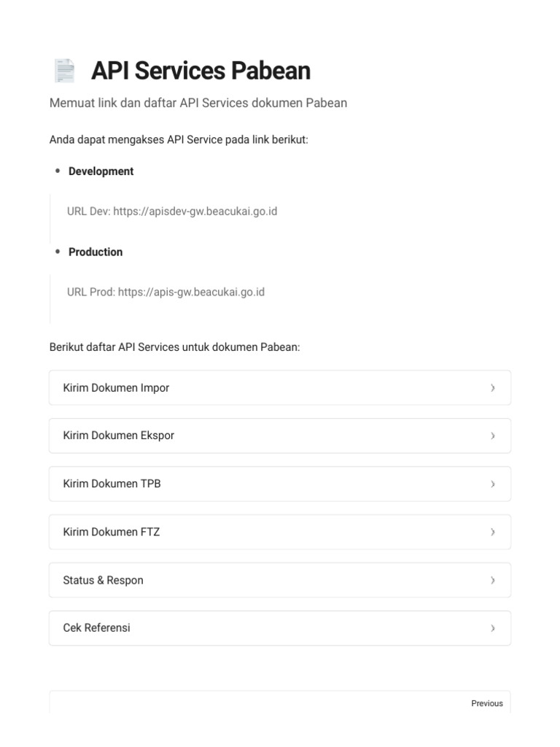Click the Development bullet label
This screenshot has height=747, width=560.
click(x=101, y=171)
